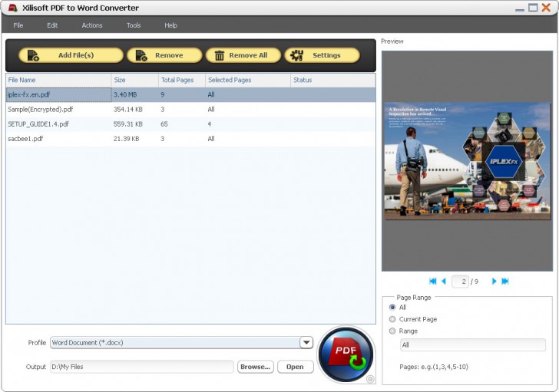Click the small icon beside the convert button
The image size is (559, 392).
pos(370,379)
